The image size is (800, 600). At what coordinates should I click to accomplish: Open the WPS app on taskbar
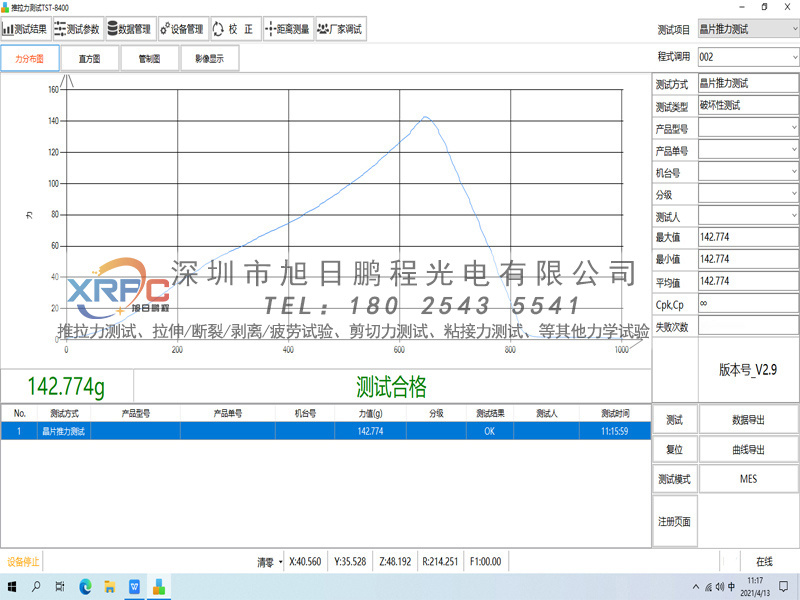click(x=134, y=587)
